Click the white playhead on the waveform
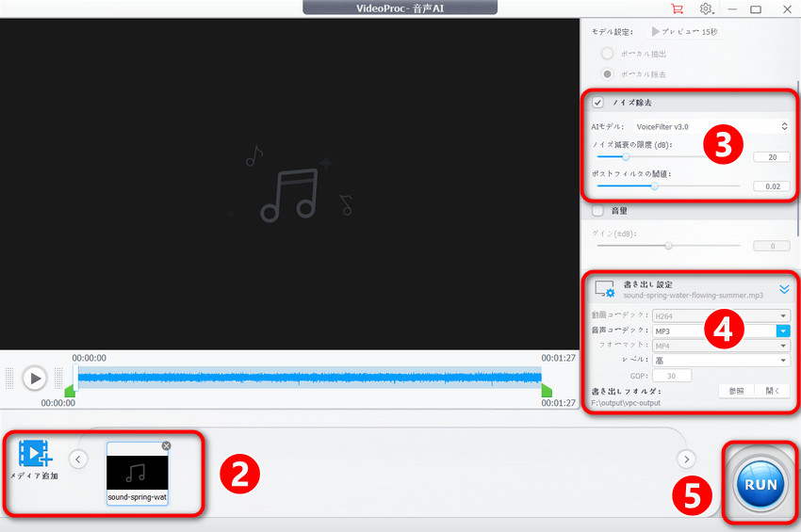This screenshot has width=801, height=532. 75,378
